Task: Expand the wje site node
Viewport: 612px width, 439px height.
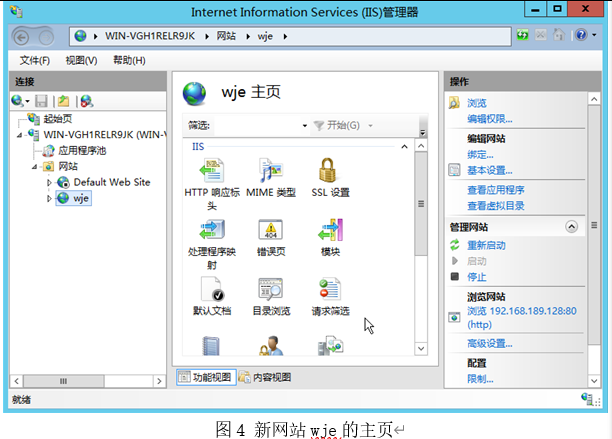Action: 49,198
